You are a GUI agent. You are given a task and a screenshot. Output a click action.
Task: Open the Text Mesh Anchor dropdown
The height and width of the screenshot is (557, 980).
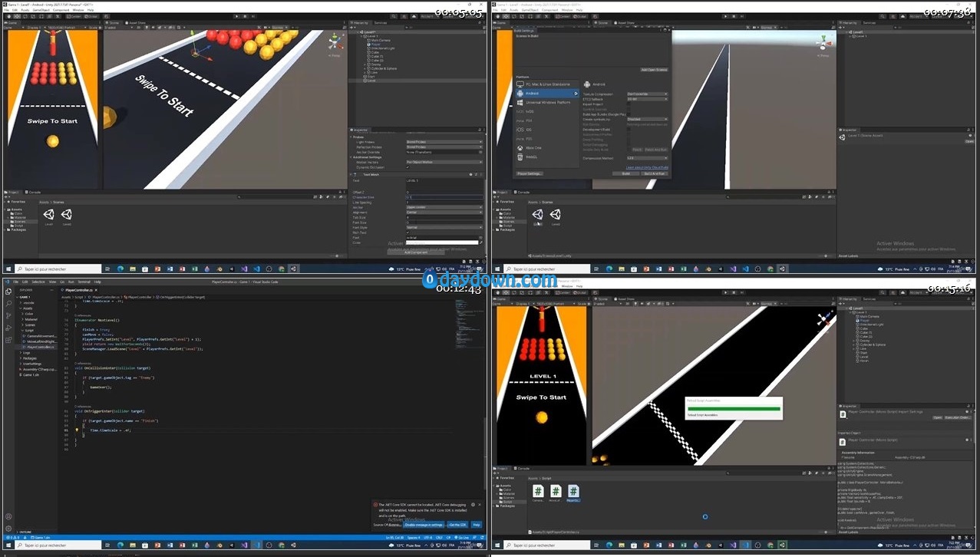click(444, 207)
